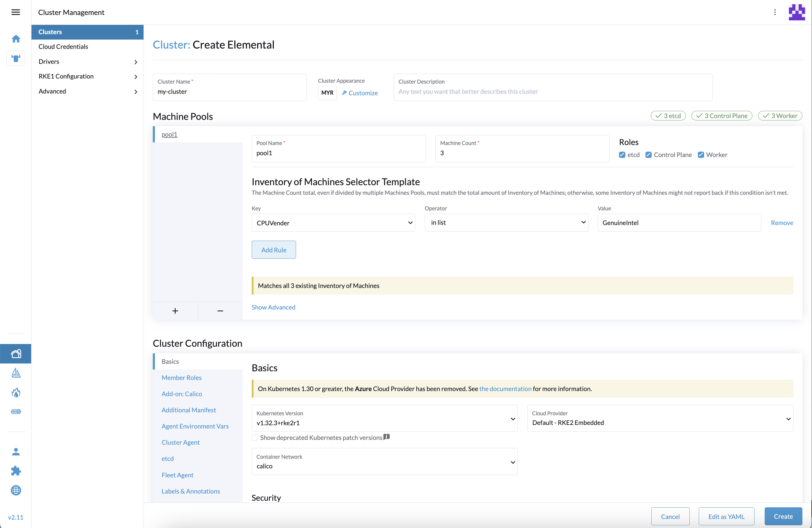Open Cloud Credentials in side menu
Viewport: 812px width, 528px height.
(x=63, y=46)
